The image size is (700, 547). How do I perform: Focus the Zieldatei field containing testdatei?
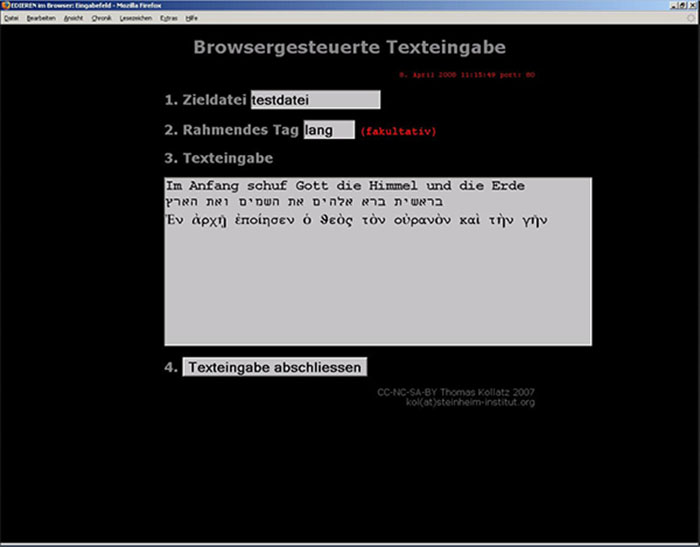[315, 100]
